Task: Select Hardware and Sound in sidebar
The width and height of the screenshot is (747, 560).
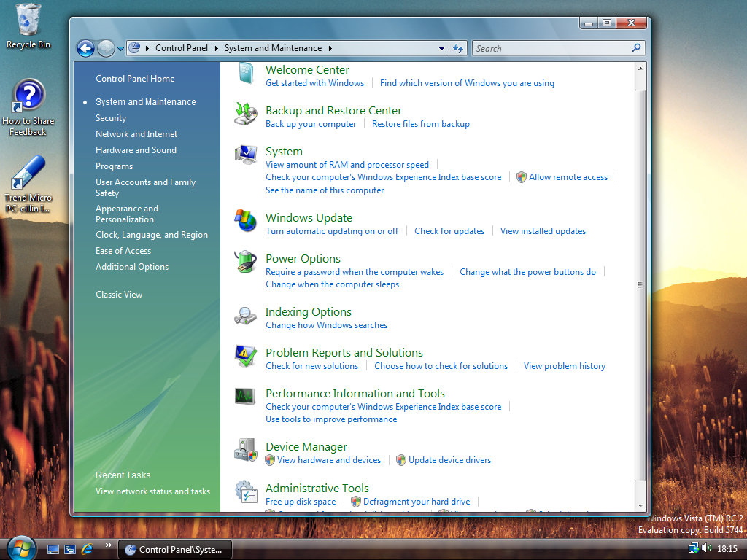Action: (136, 150)
